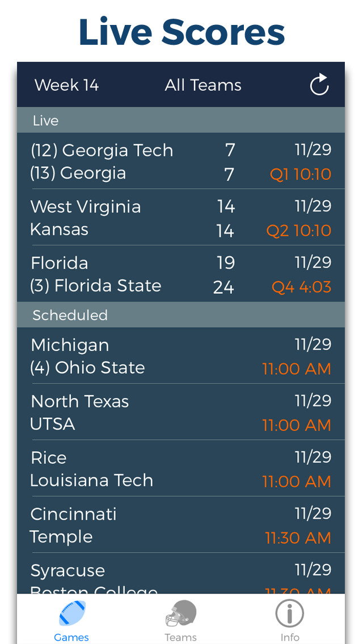363x644 pixels.
Task: Tap the refresh scores icon
Action: 319,85
